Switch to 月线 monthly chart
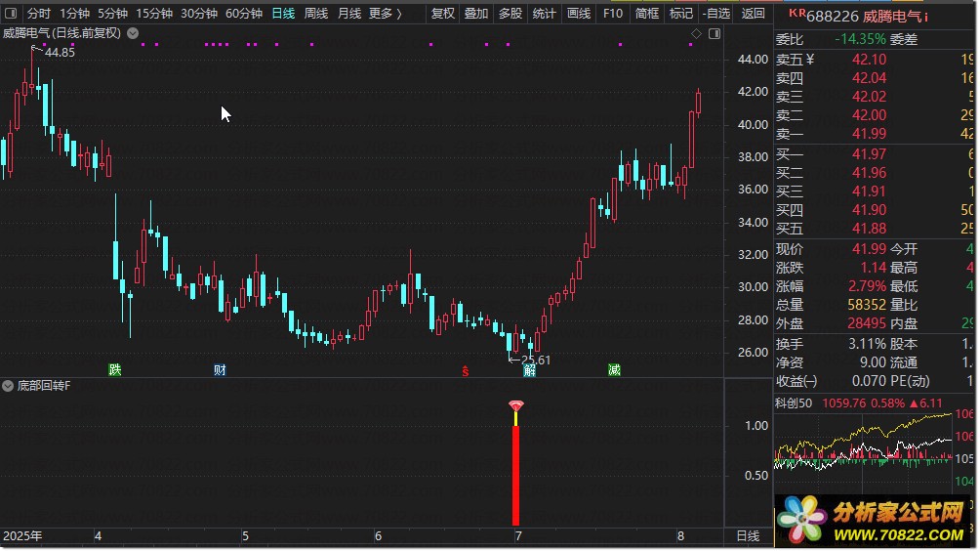This screenshot has width=980, height=551. (348, 13)
